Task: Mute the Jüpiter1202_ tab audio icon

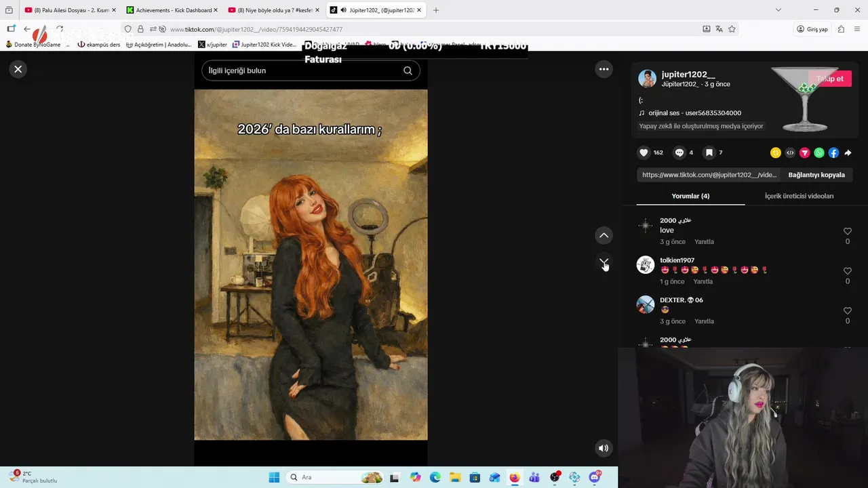Action: click(343, 10)
